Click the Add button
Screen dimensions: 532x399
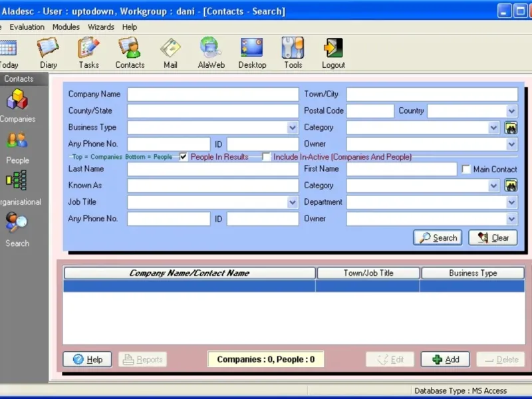pyautogui.click(x=446, y=359)
